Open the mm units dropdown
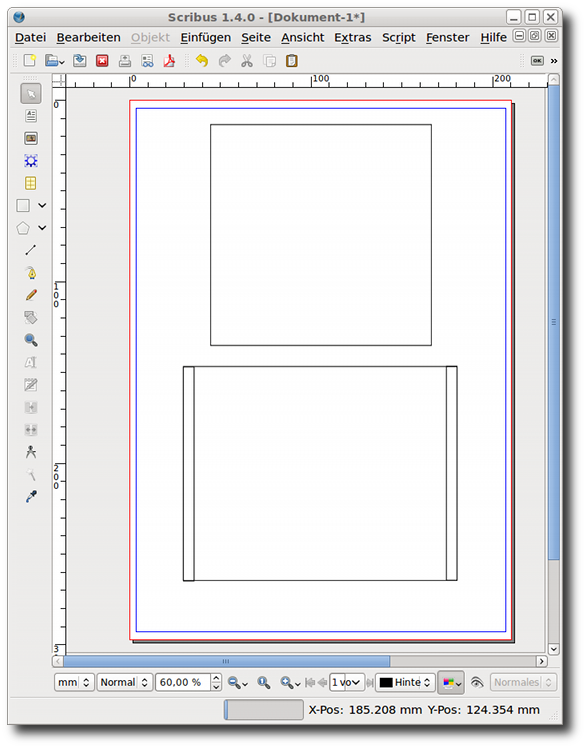The image size is (586, 748). click(74, 683)
